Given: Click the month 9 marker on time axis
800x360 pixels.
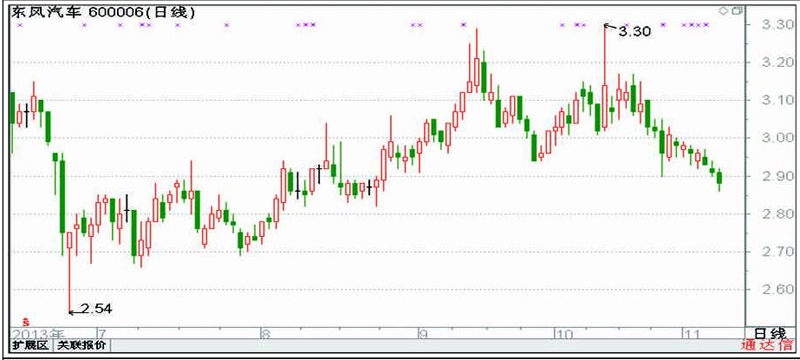Looking at the screenshot, I should pyautogui.click(x=422, y=334).
